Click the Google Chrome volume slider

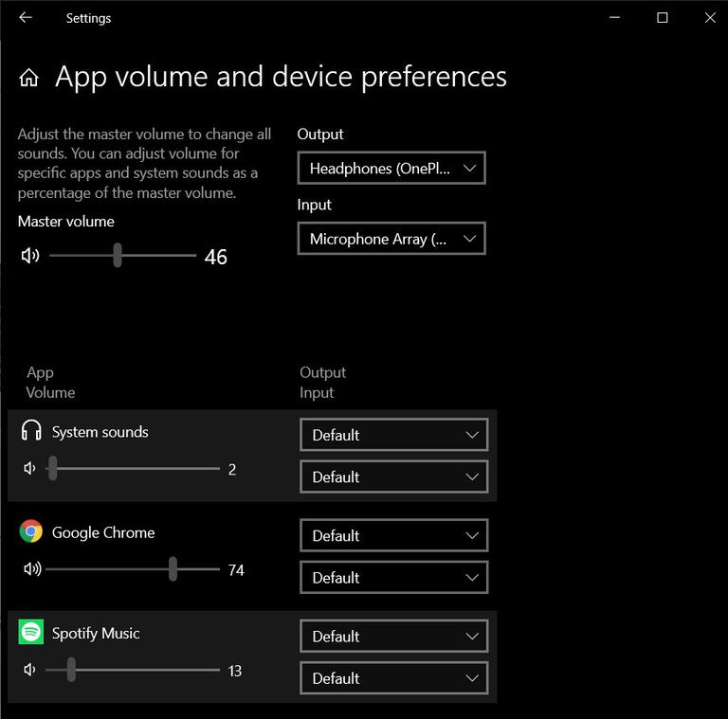point(132,569)
